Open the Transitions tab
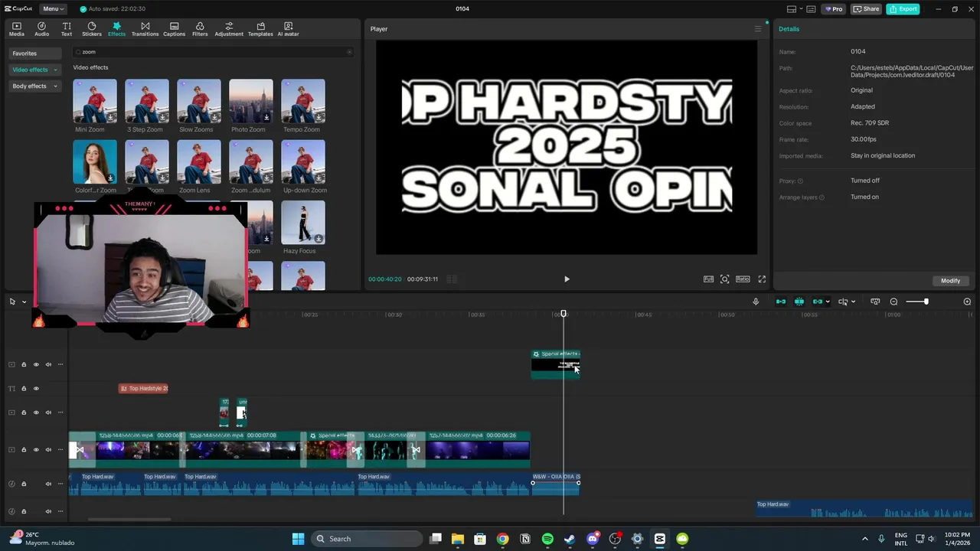This screenshot has height=551, width=980. point(145,29)
